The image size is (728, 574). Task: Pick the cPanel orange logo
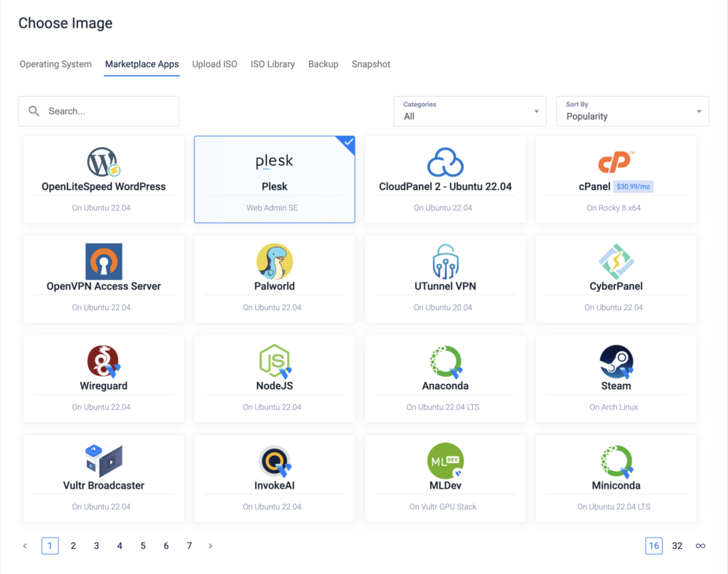coord(616,162)
